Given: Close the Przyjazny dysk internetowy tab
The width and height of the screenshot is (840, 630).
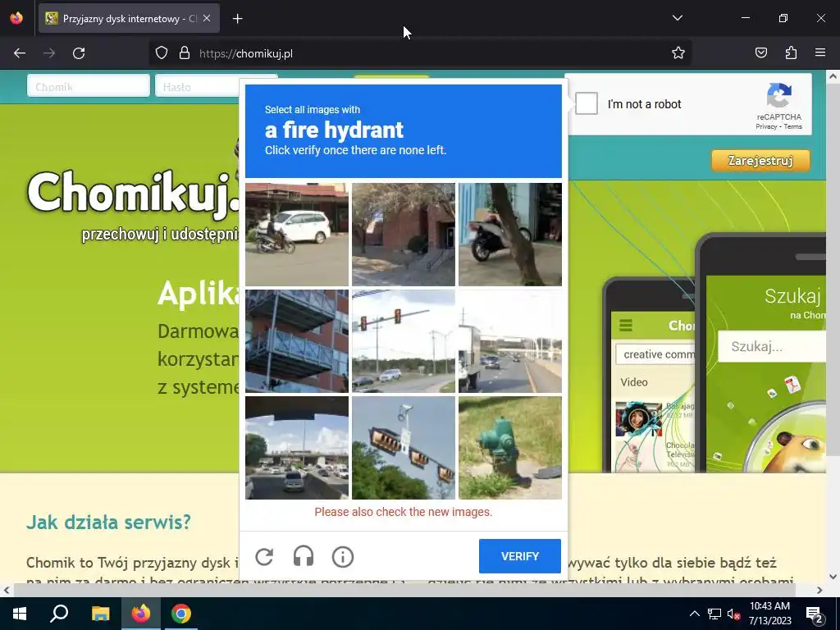Looking at the screenshot, I should [207, 18].
